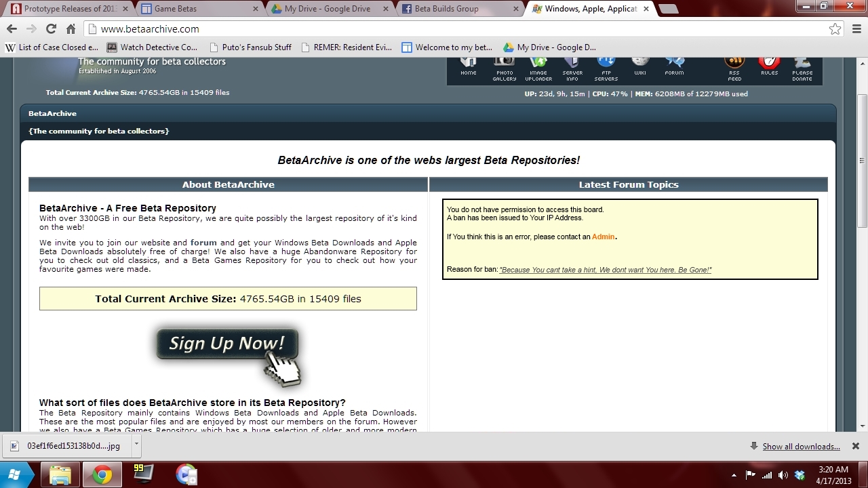
Task: Click the BetaArchive breadcrumb heading
Action: pyautogui.click(x=52, y=113)
